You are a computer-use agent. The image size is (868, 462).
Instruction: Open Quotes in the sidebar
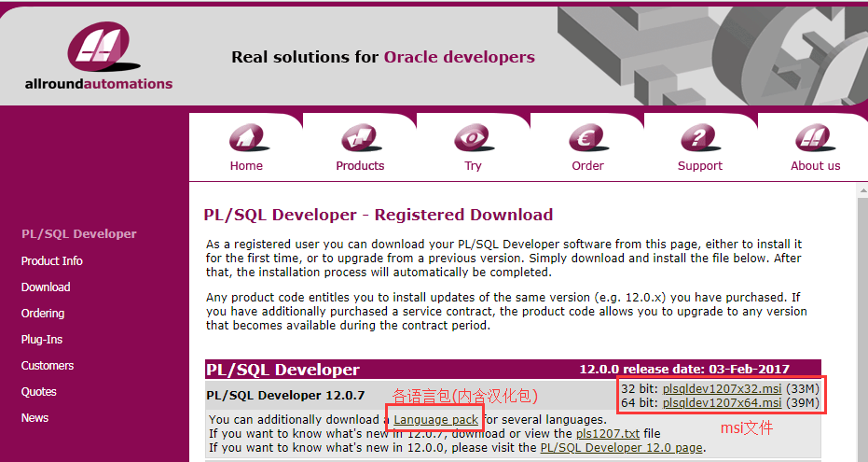[x=39, y=392]
